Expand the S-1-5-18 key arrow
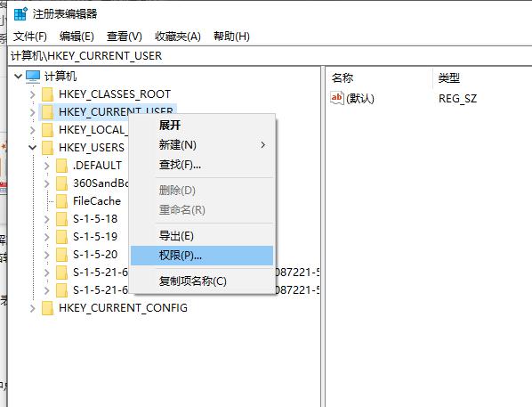 point(47,219)
